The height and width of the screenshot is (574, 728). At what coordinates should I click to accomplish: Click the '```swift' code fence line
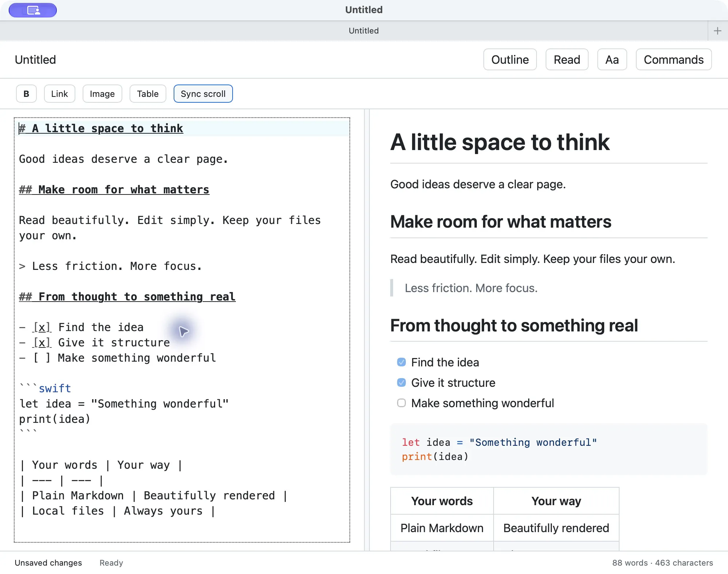[45, 389]
